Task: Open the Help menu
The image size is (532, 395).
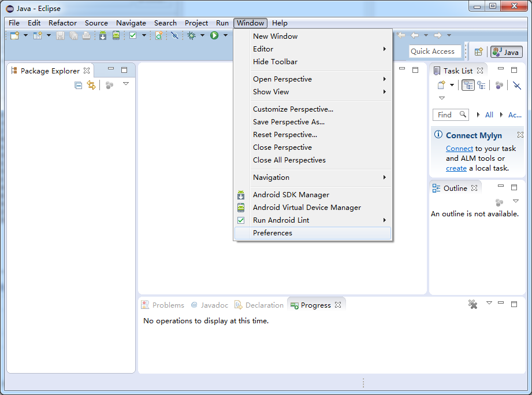Action: (280, 23)
